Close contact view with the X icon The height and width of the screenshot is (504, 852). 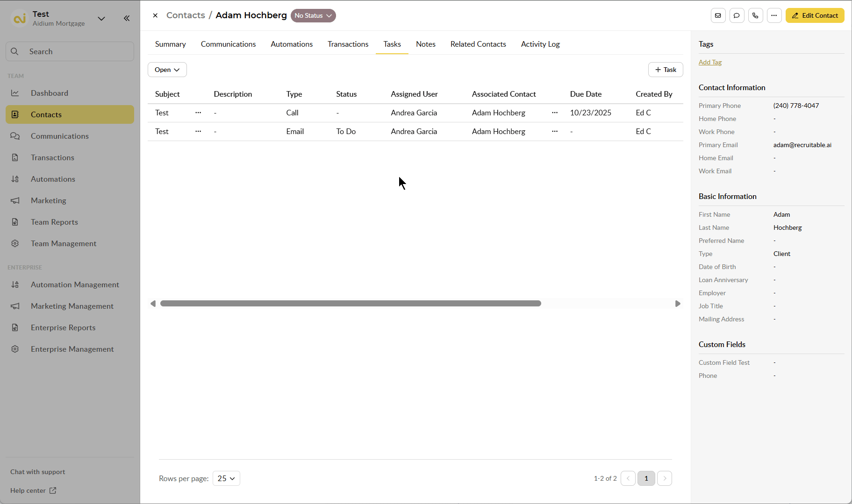155,15
